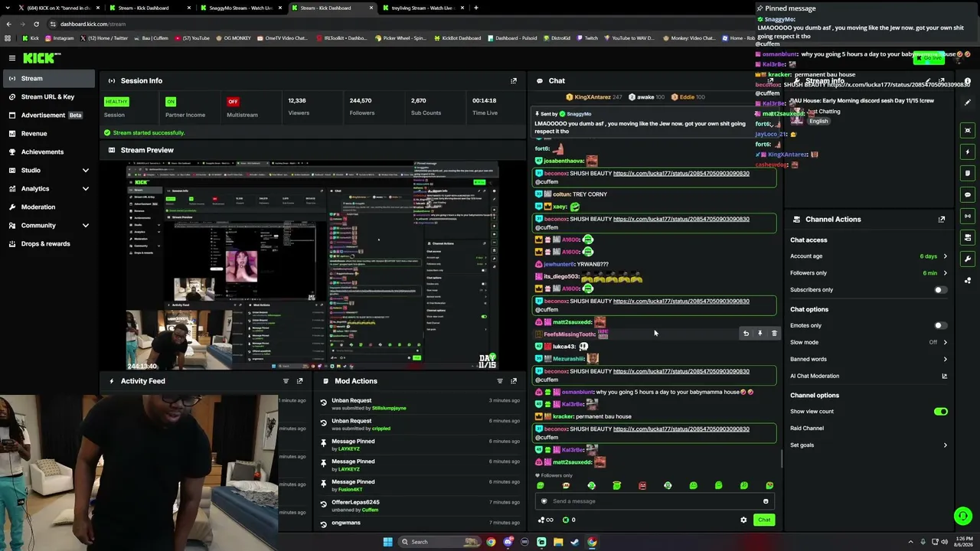This screenshot has height=551, width=980.
Task: Click Go live button at top right
Action: pos(929,58)
